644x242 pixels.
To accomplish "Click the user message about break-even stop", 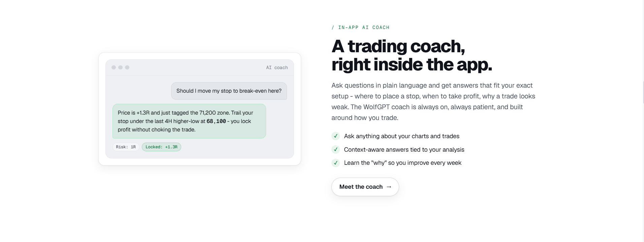I will point(229,91).
